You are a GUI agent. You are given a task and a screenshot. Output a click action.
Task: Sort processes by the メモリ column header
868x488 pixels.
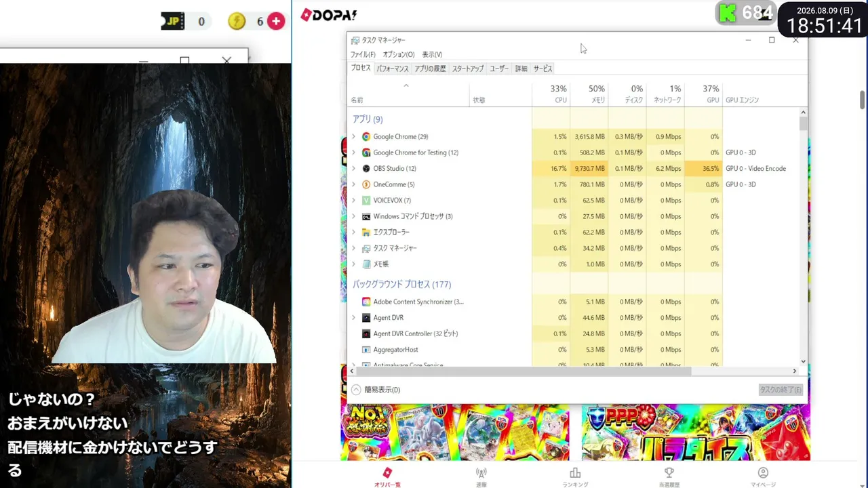(x=589, y=94)
